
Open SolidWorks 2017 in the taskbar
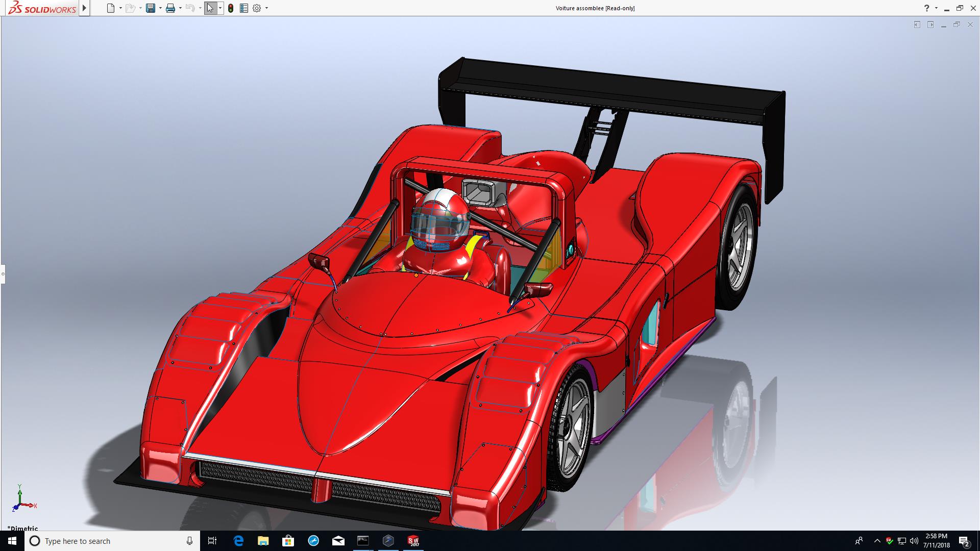(413, 541)
